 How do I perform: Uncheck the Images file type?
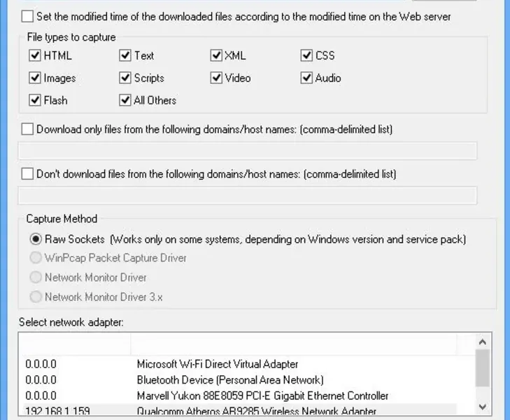click(x=35, y=78)
